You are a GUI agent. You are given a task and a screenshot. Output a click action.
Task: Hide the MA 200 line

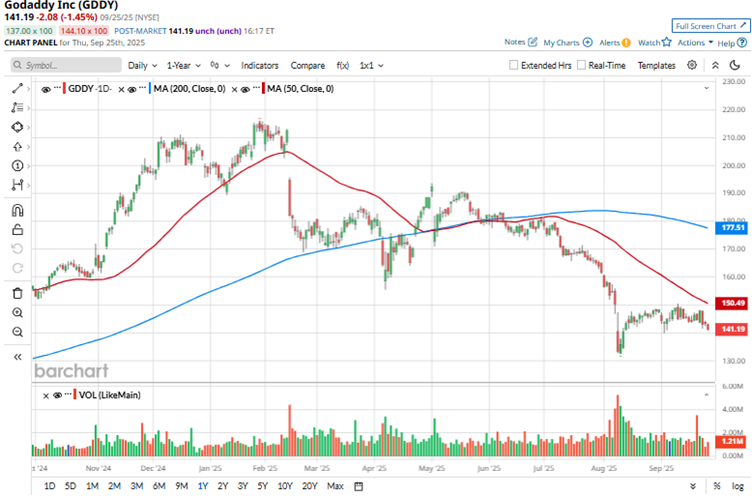pyautogui.click(x=132, y=89)
